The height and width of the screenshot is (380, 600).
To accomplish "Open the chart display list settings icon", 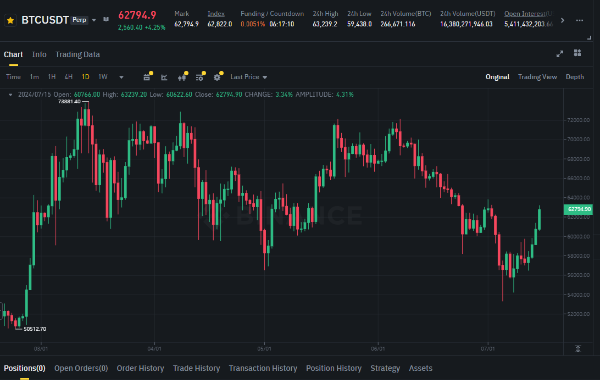I will (x=200, y=77).
